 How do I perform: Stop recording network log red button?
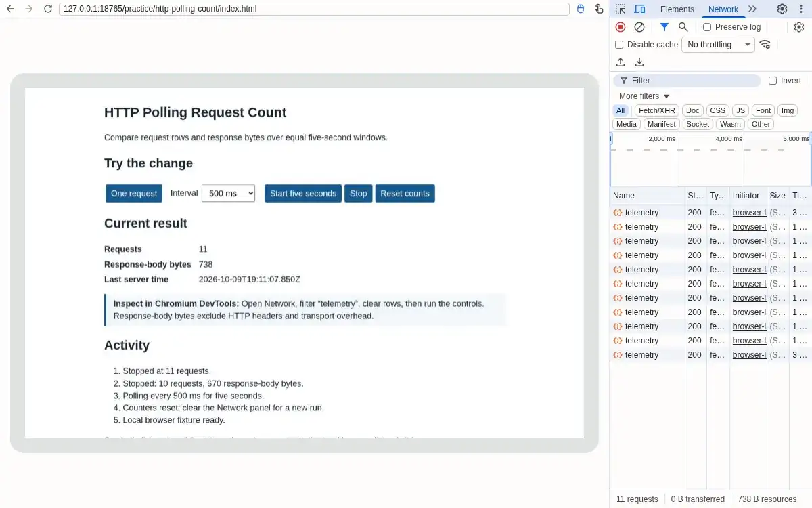click(x=621, y=27)
